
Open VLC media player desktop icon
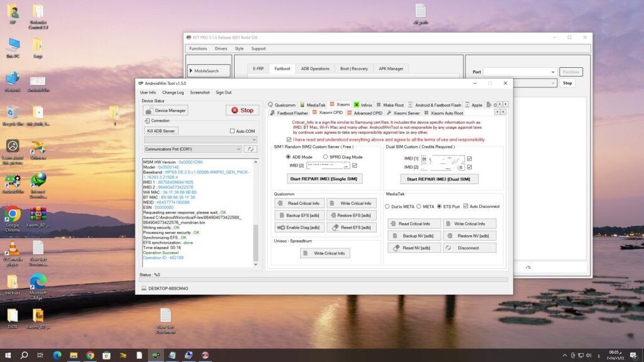[13, 253]
